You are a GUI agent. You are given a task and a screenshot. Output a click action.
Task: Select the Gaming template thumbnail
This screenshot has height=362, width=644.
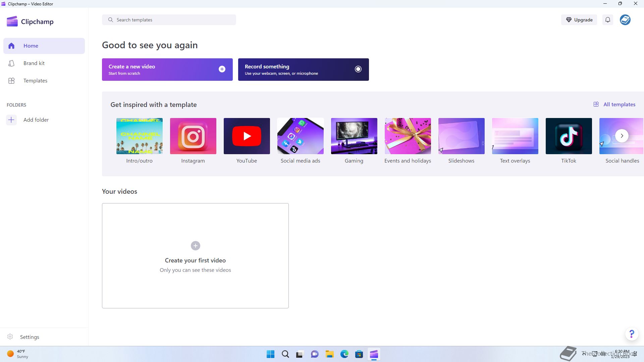354,136
